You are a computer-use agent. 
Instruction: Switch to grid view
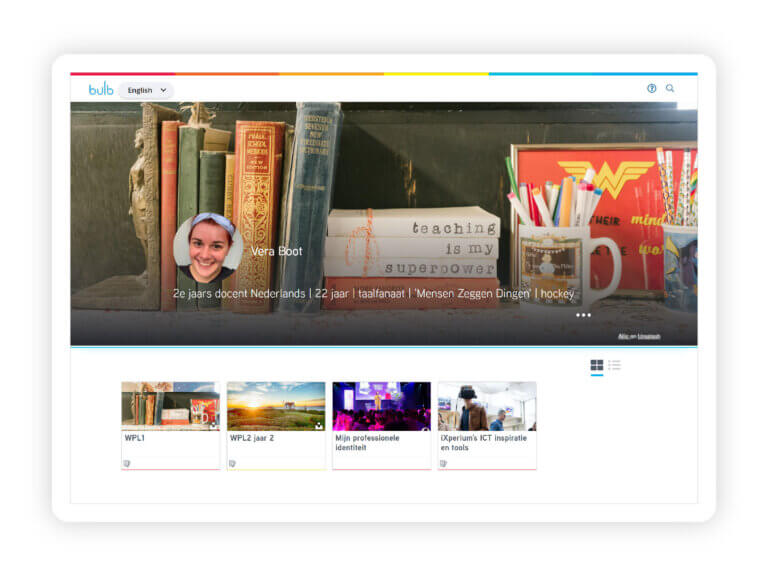pos(597,365)
